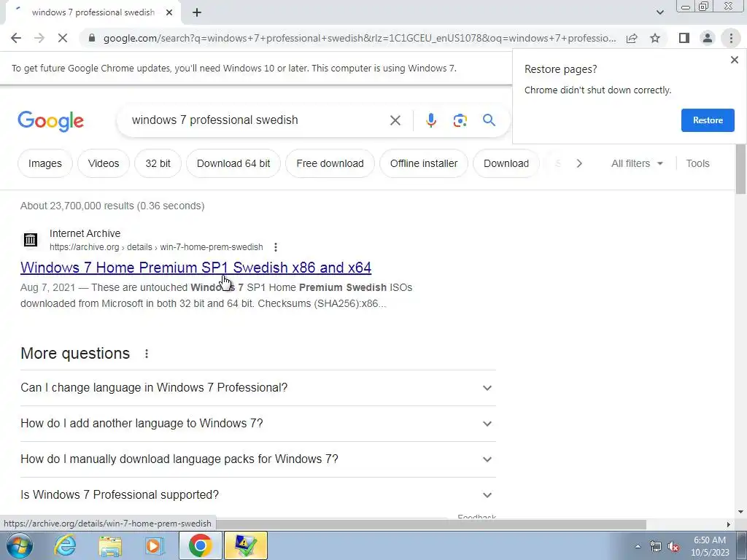Select the Free download chip
The image size is (747, 560).
[330, 163]
